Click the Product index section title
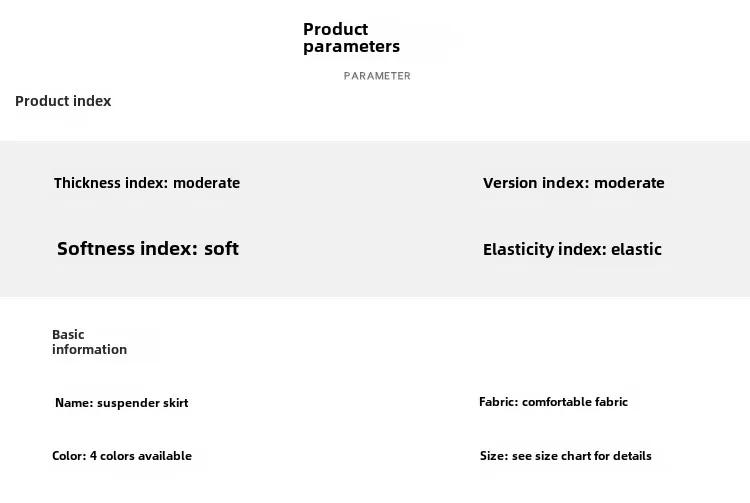 click(63, 101)
